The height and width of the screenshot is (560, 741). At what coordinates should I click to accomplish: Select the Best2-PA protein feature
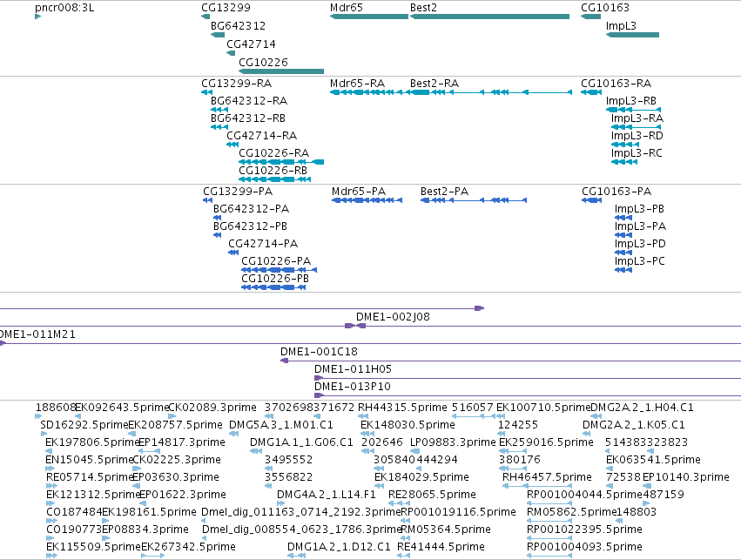474,200
